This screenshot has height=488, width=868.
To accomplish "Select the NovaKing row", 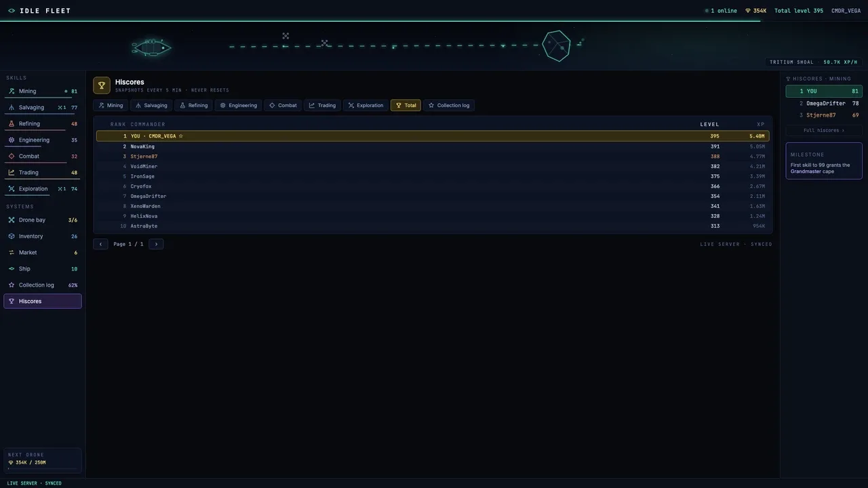I will [x=433, y=146].
